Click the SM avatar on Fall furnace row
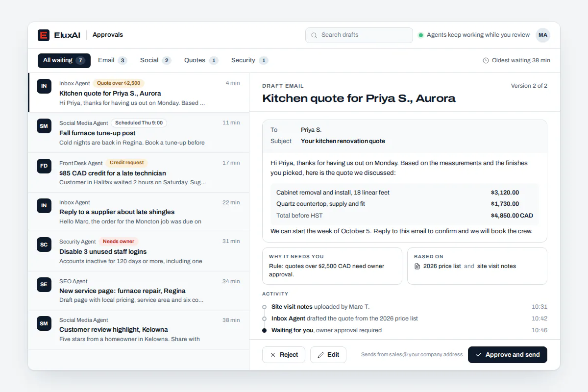This screenshot has width=588, height=392. (44, 126)
